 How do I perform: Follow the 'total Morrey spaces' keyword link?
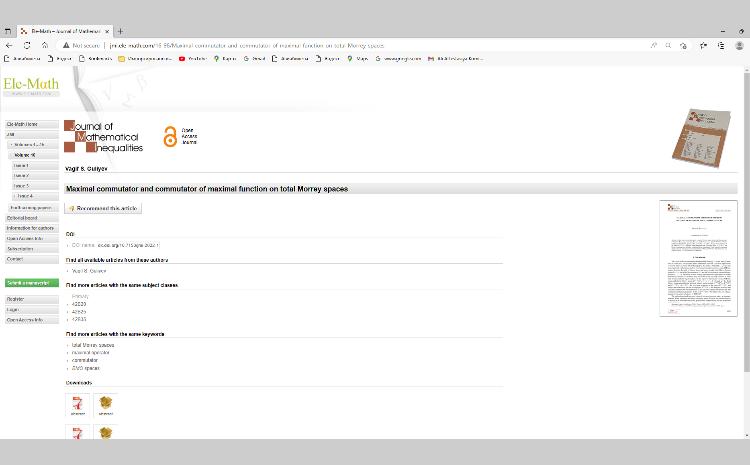(93, 345)
